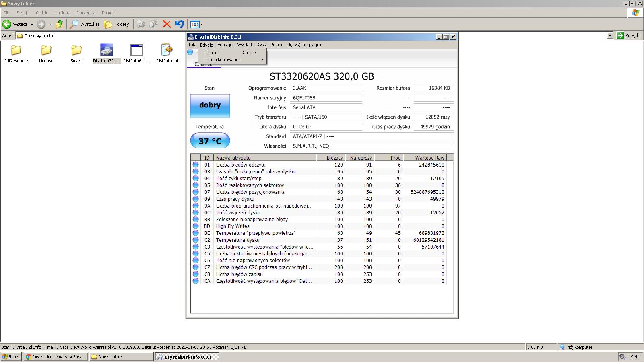
Task: Toggle the Foldery pane button
Action: pyautogui.click(x=117, y=24)
